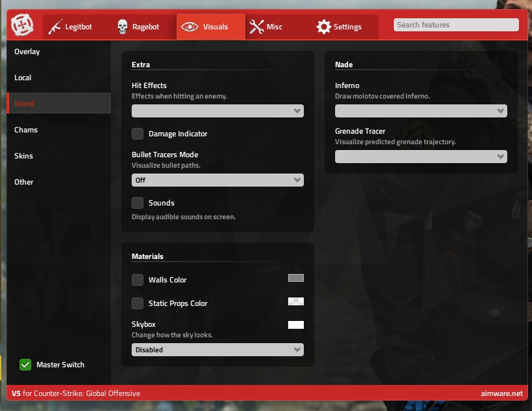The image size is (532, 411).
Task: Click the Aimware crosshair logo icon
Action: (24, 26)
